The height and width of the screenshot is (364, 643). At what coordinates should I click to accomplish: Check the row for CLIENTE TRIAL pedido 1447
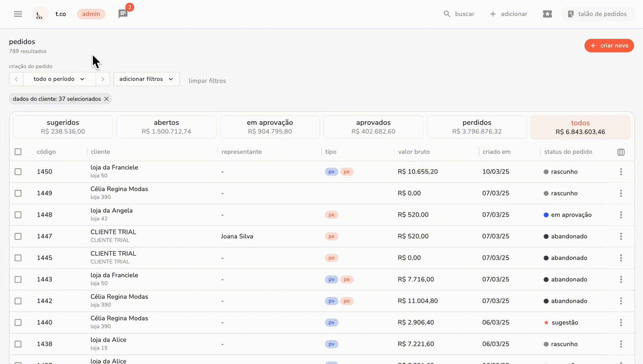[x=18, y=236]
